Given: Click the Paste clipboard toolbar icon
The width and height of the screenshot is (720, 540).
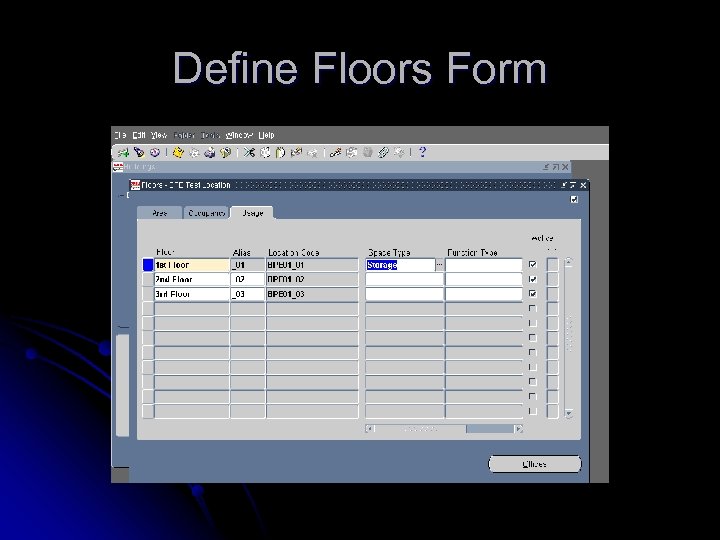Looking at the screenshot, I should click(281, 152).
